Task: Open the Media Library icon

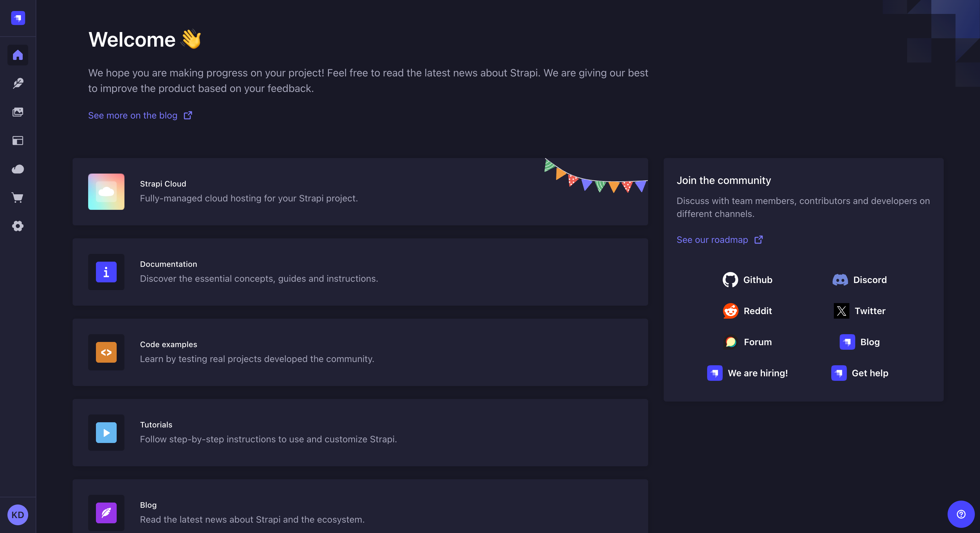Action: click(x=17, y=112)
